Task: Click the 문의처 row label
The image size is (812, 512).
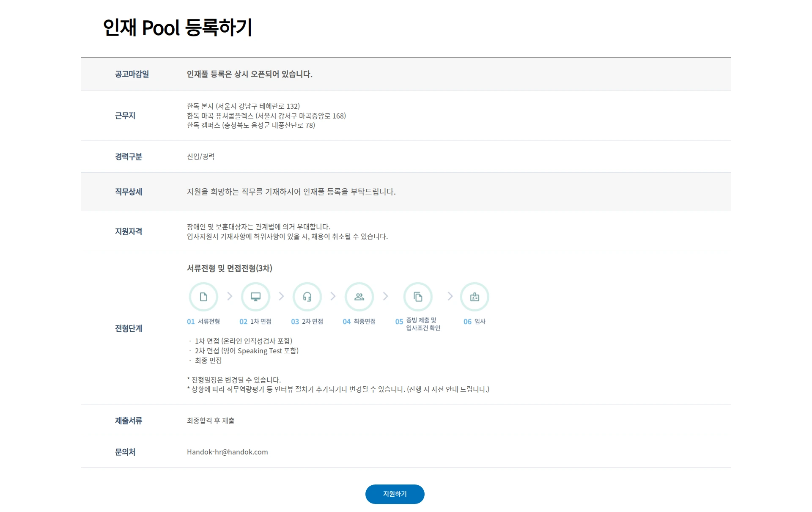Action: [x=125, y=452]
